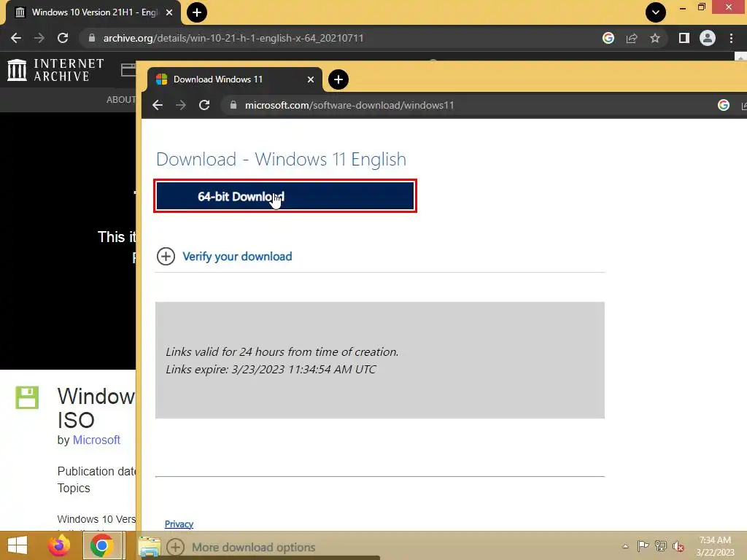Go forward in the Download Windows 11 window

coord(181,105)
